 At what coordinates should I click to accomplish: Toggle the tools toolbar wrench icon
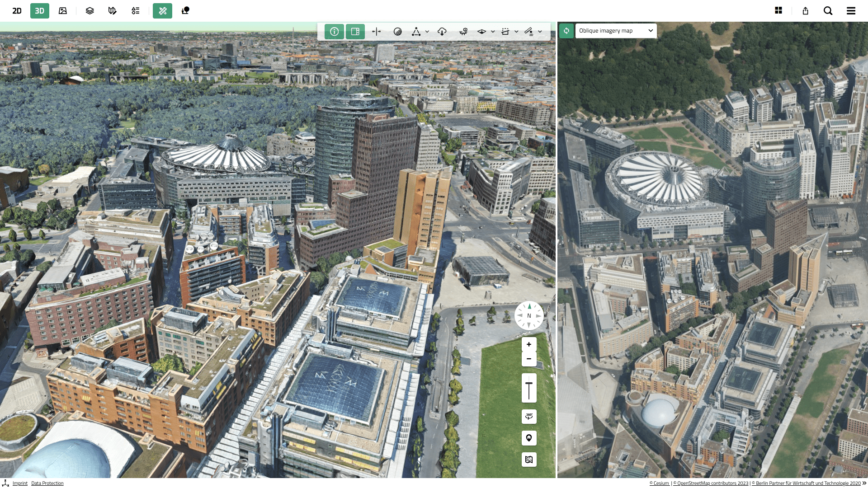click(x=163, y=11)
